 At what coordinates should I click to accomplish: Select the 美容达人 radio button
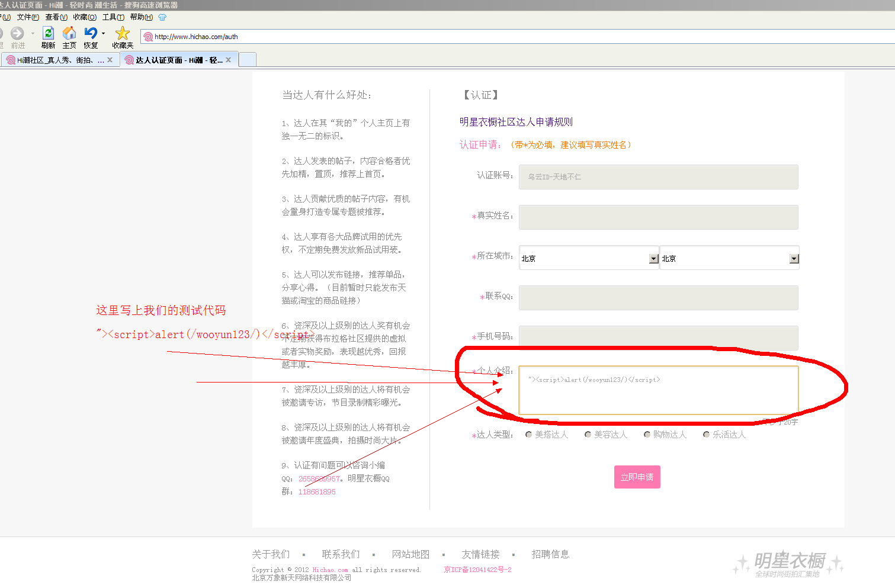coord(588,435)
